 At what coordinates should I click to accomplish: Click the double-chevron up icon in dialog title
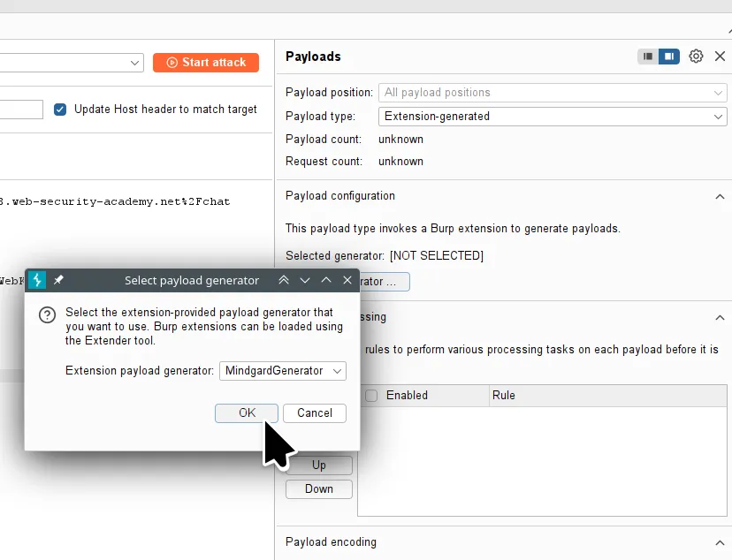(284, 280)
